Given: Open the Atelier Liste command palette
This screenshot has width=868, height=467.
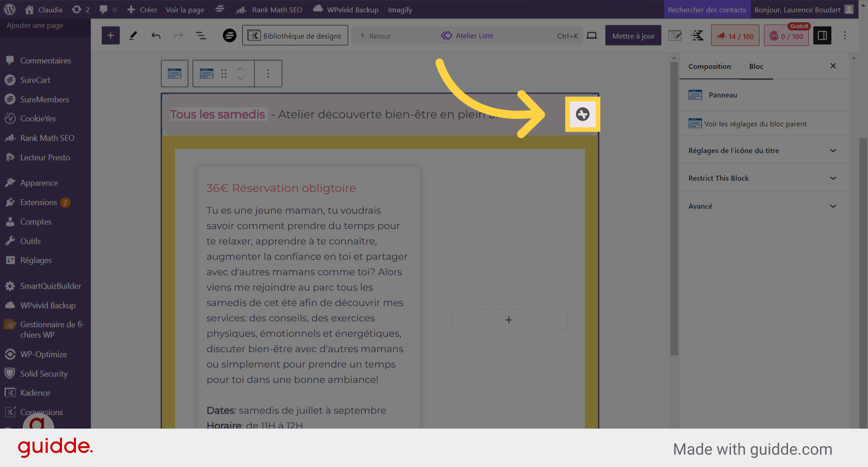Looking at the screenshot, I should tap(467, 36).
